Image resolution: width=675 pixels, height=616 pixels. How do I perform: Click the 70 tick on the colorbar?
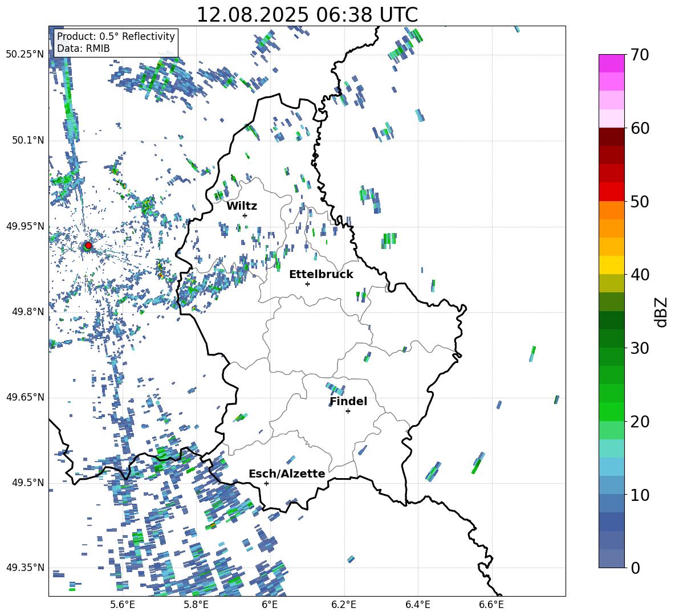point(640,55)
